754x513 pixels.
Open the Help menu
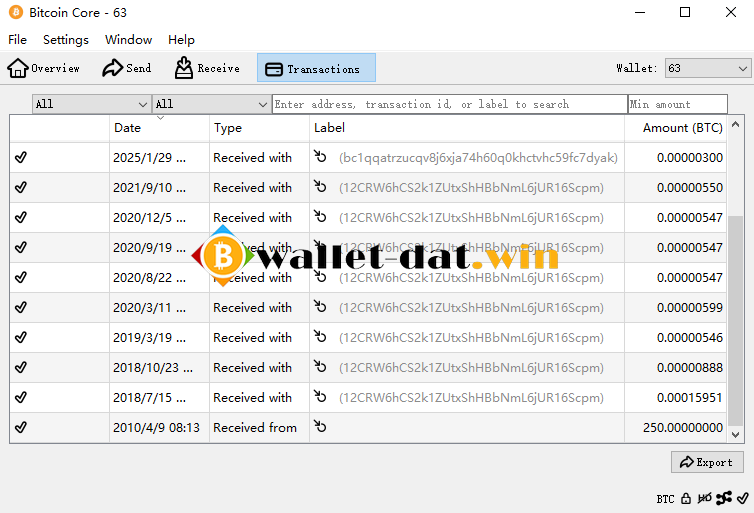pos(181,40)
